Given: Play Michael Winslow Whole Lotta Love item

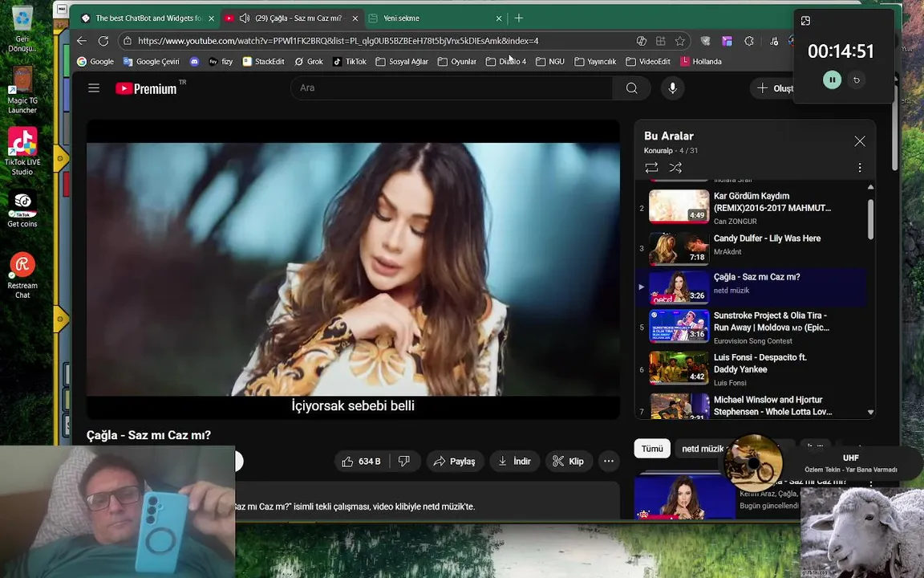Looking at the screenshot, I should (x=751, y=405).
